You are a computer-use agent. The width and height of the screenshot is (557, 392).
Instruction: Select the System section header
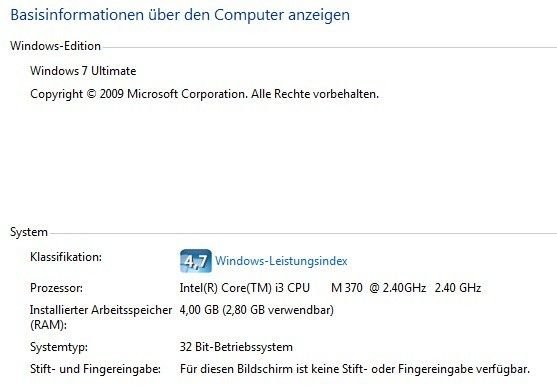tap(29, 232)
